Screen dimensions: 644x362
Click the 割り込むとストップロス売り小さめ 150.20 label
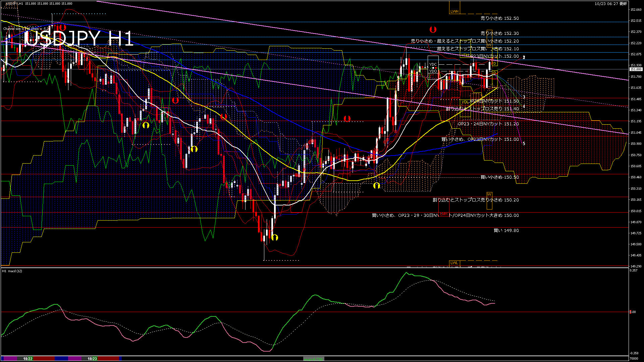point(476,200)
